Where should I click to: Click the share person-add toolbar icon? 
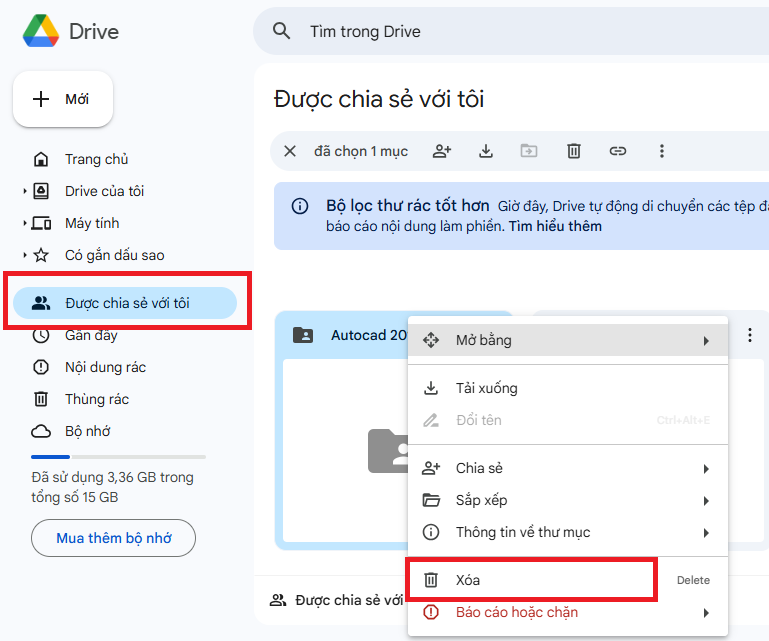pyautogui.click(x=441, y=151)
